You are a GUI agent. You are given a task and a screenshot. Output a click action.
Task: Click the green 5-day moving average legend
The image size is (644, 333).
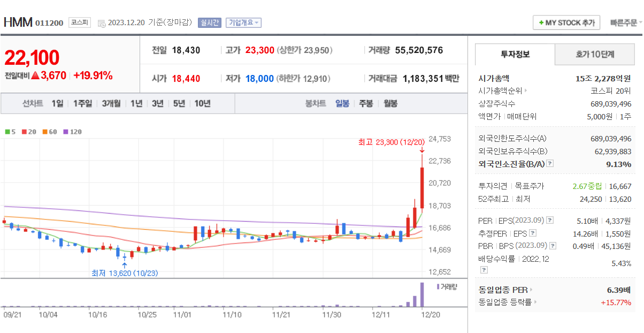10,131
